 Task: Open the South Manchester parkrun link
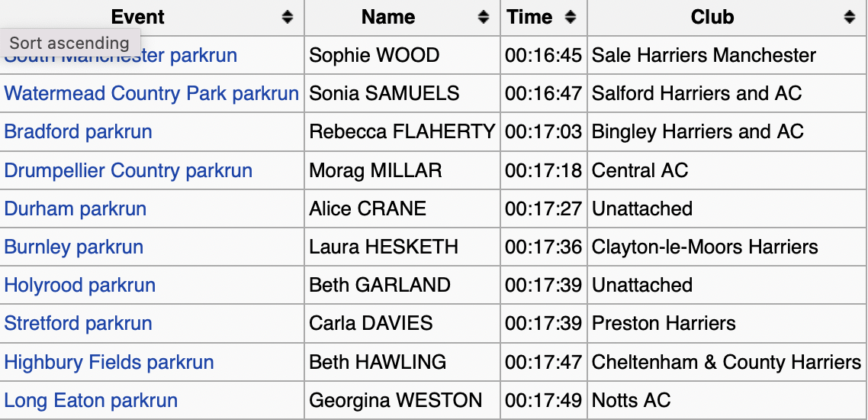pos(191,57)
